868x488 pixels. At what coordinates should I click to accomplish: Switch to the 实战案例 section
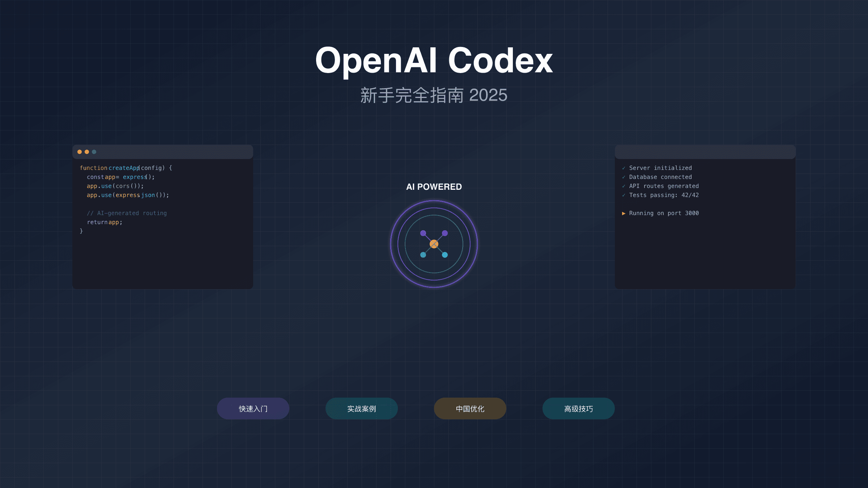(361, 408)
